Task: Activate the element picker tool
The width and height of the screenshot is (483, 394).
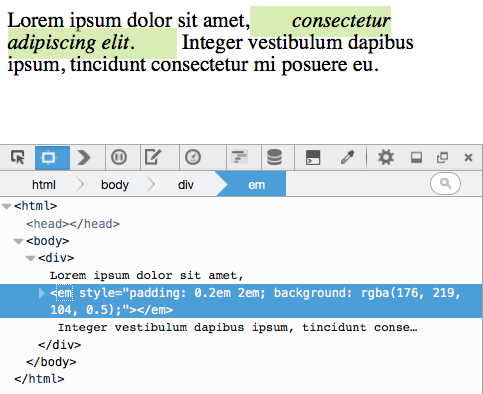Action: [18, 157]
